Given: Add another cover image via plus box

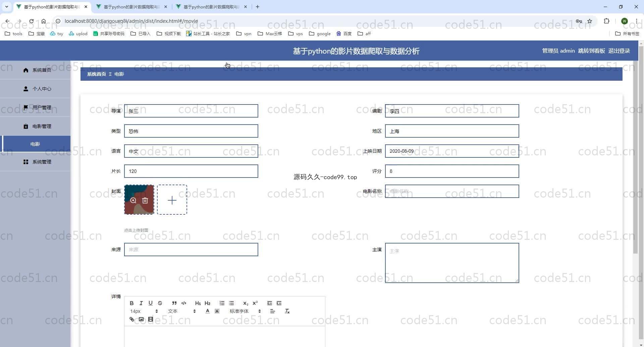Looking at the screenshot, I should [x=172, y=200].
